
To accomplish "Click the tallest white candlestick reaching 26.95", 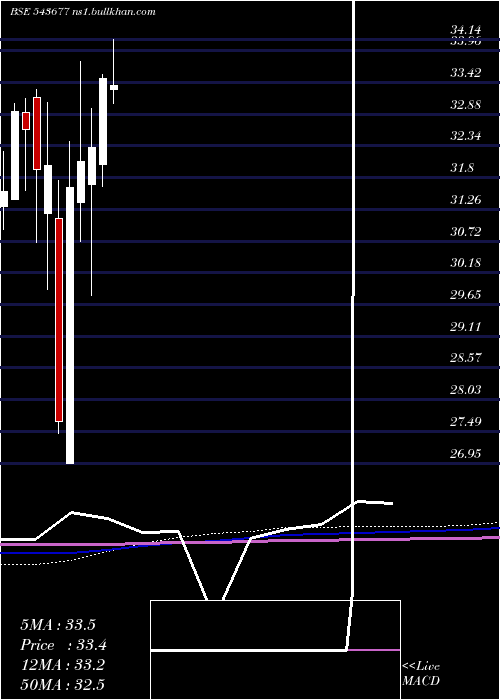I will click(x=70, y=325).
